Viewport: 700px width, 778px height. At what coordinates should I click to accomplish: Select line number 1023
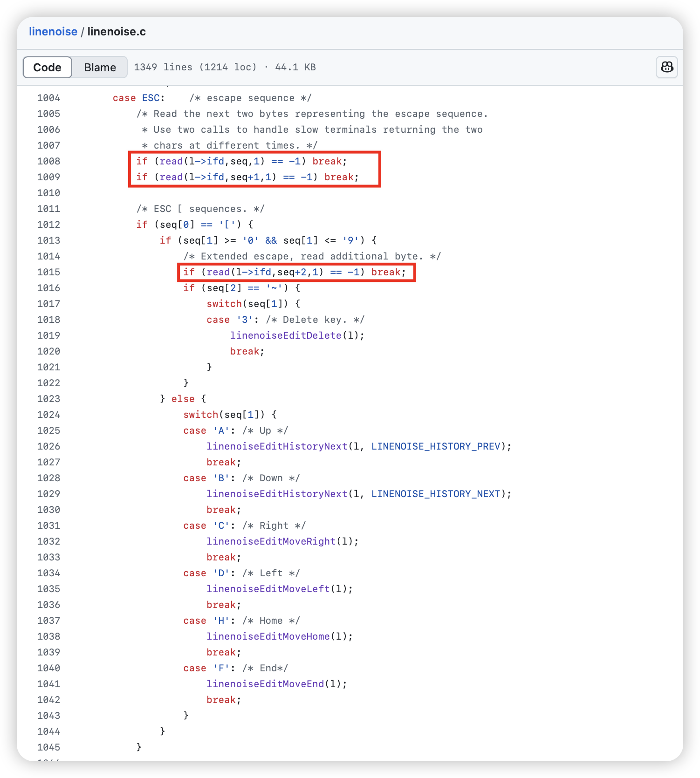pos(49,399)
